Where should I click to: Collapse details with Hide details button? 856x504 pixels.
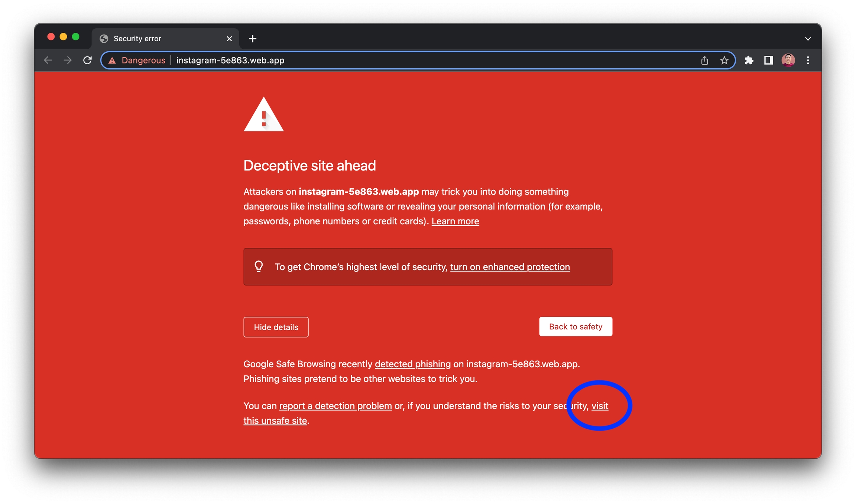pyautogui.click(x=276, y=327)
